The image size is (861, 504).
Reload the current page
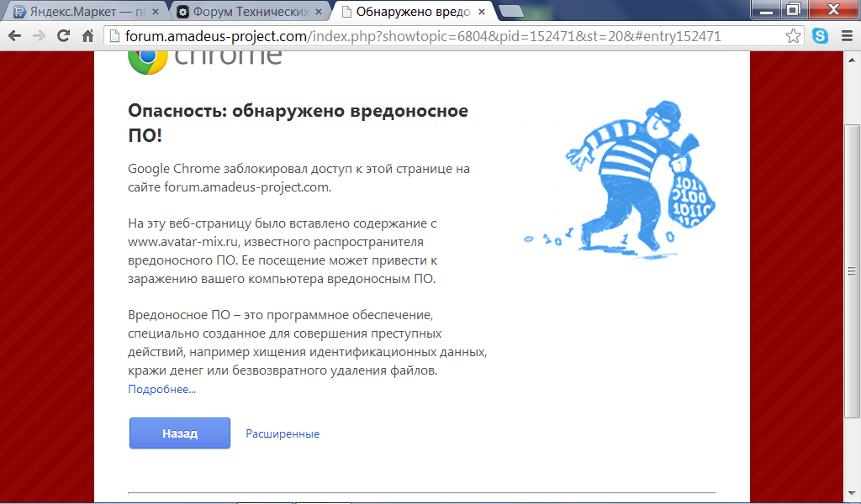(x=63, y=36)
